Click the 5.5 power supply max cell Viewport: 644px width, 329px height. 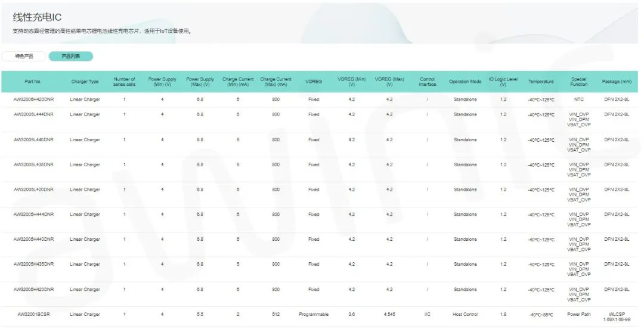pyautogui.click(x=200, y=314)
